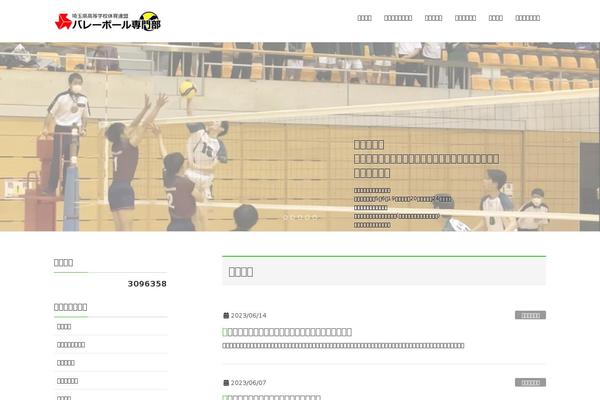Click the calendar icon beside 2023/06/07
The image size is (600, 400).
click(x=226, y=383)
